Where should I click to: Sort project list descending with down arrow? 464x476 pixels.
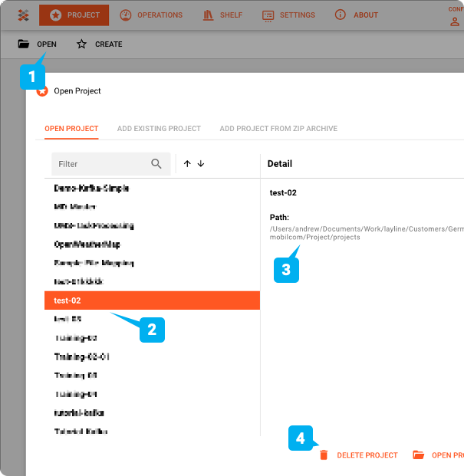coord(201,164)
